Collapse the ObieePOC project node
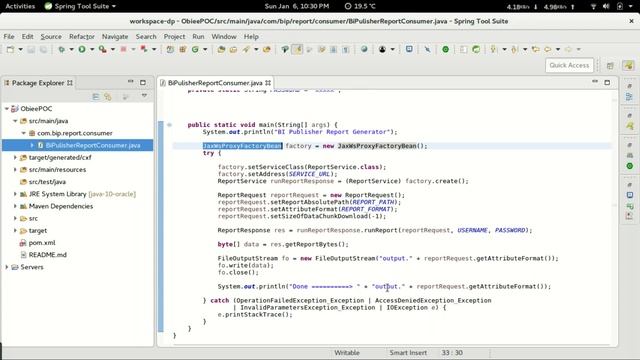 coord(7,109)
